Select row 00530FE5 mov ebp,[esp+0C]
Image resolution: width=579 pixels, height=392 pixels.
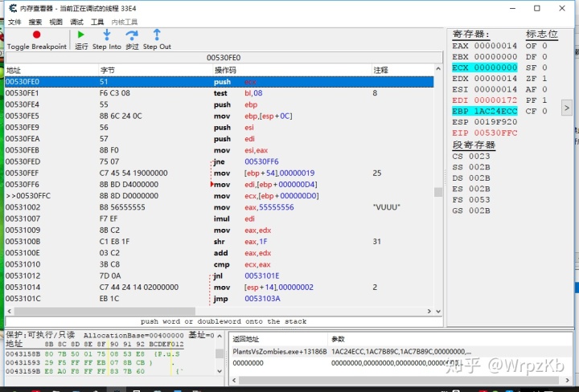point(220,116)
